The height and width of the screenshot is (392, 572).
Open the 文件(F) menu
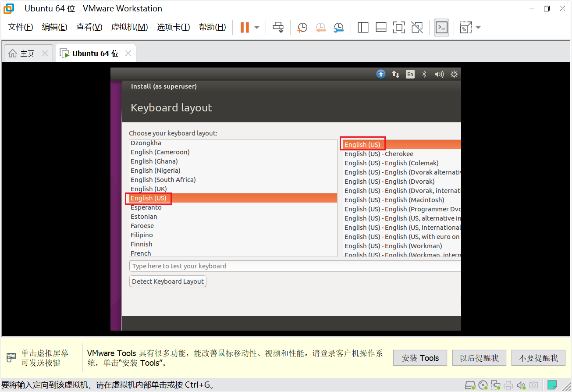pyautogui.click(x=21, y=27)
